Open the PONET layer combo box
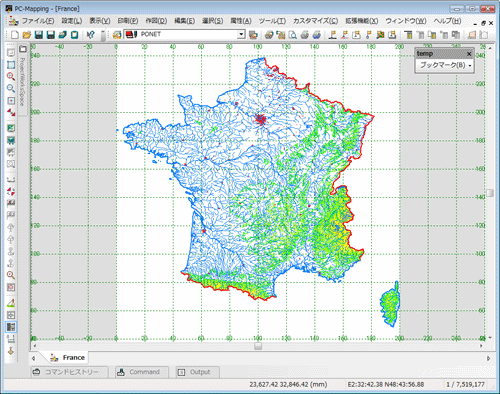This screenshot has width=500, height=394. coord(184,34)
